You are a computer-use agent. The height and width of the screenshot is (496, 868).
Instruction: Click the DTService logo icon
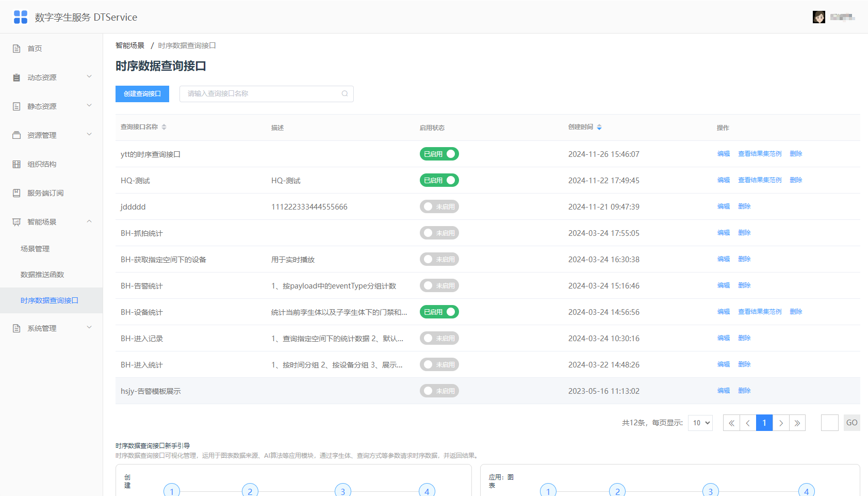[21, 17]
